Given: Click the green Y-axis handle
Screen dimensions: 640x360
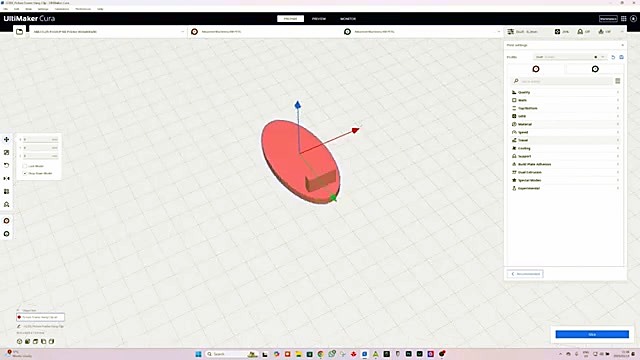Looking at the screenshot, I should click(333, 198).
